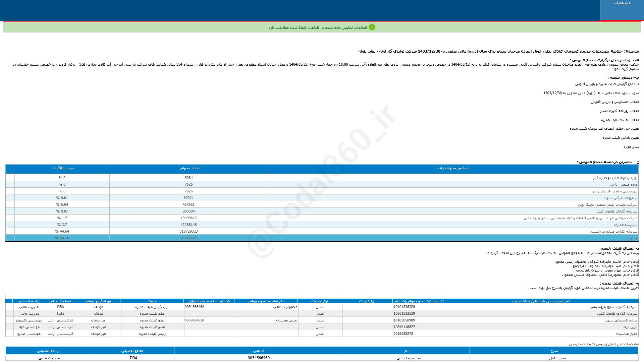Viewport: 644px width, 362px height.
Task: Click the line naming امید جوادزاده
Action: tap(605, 266)
